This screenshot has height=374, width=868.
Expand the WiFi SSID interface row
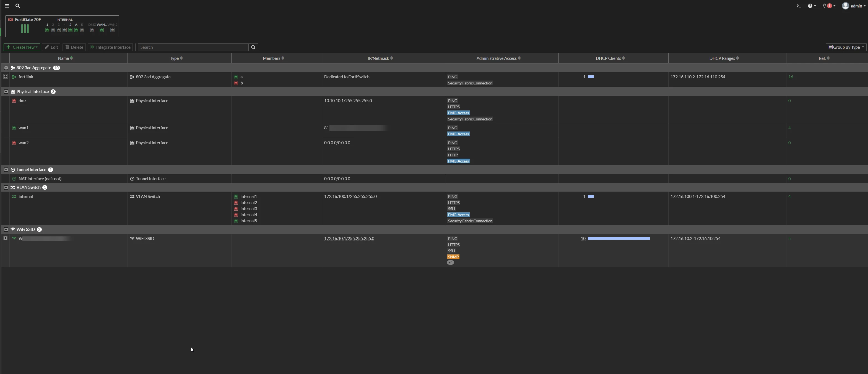5,238
